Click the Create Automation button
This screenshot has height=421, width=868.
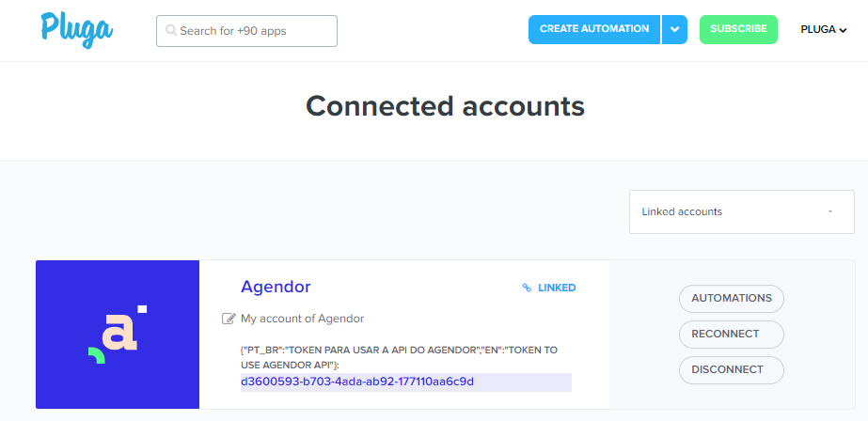[x=593, y=29]
